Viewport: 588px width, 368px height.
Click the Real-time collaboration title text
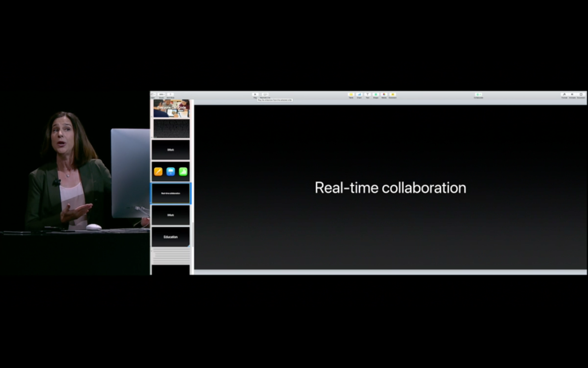[390, 188]
